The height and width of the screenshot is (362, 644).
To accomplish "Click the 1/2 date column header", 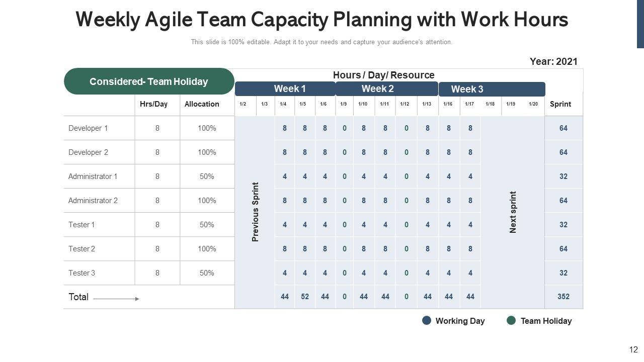I will 243,104.
